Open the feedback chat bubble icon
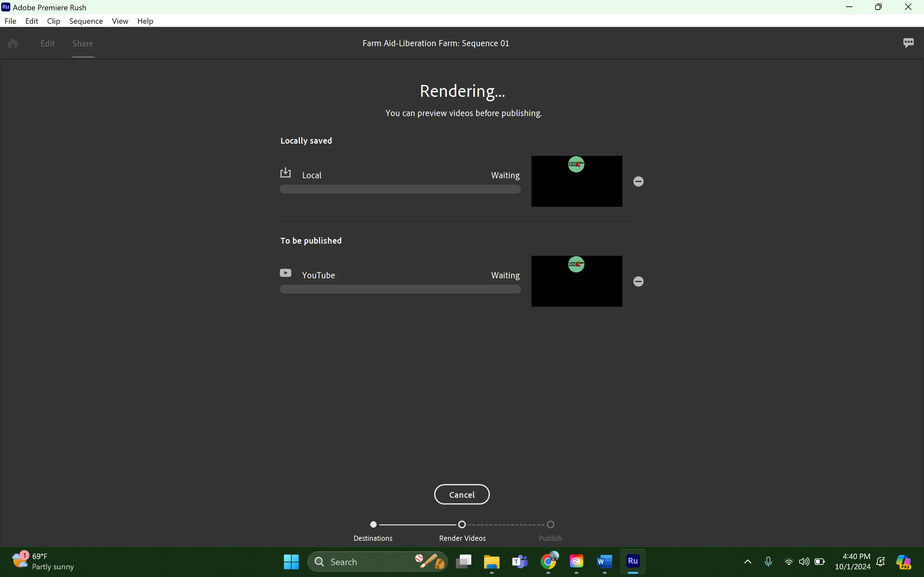The width and height of the screenshot is (924, 577). [908, 43]
